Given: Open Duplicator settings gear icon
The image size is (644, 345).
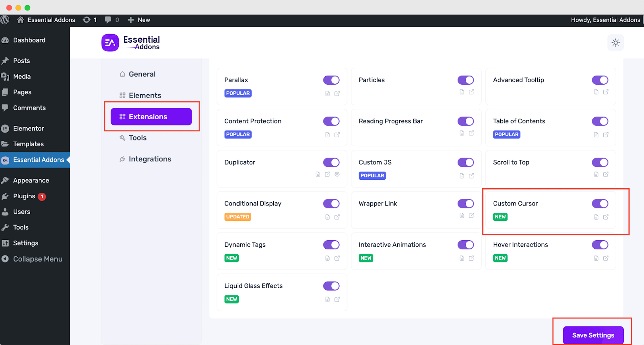Looking at the screenshot, I should [x=337, y=174].
